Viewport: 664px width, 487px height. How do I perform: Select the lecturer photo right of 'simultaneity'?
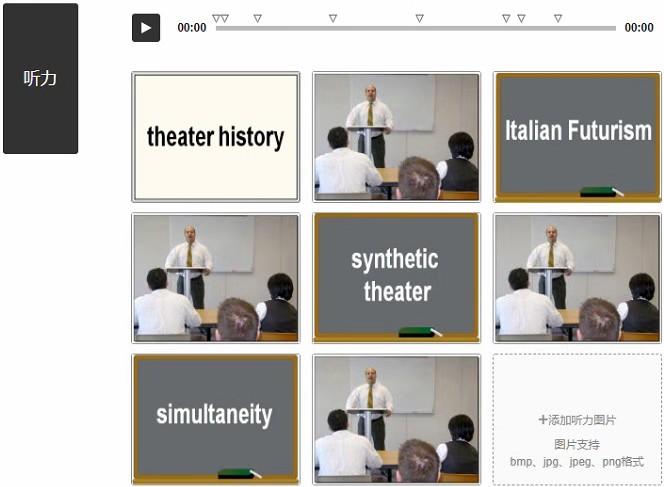(x=396, y=419)
